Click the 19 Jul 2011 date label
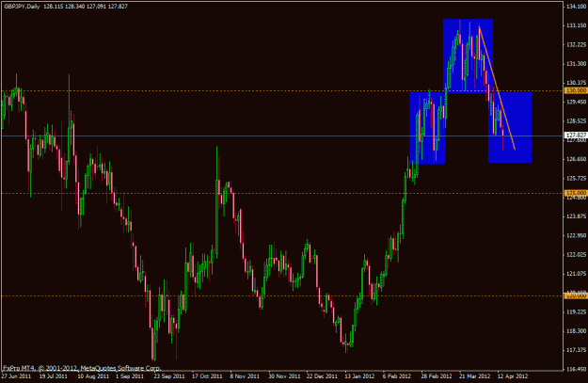This screenshot has width=588, height=383. click(54, 375)
